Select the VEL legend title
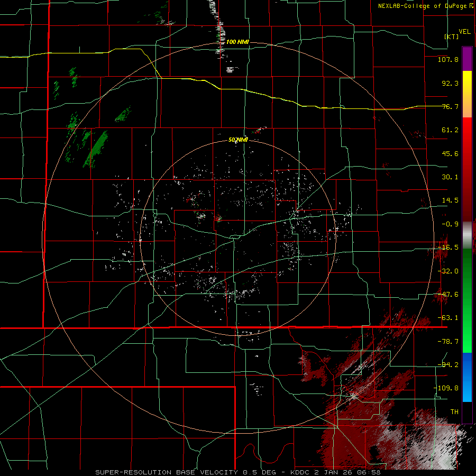The height and width of the screenshot is (476, 476). [464, 31]
